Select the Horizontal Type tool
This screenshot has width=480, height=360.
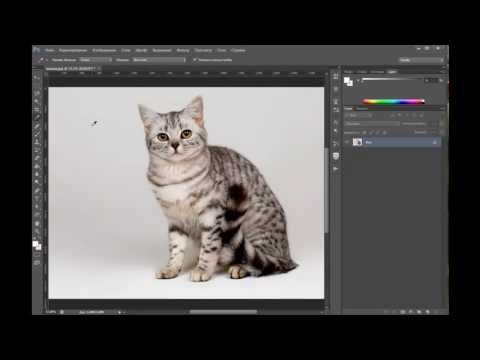coord(37,198)
